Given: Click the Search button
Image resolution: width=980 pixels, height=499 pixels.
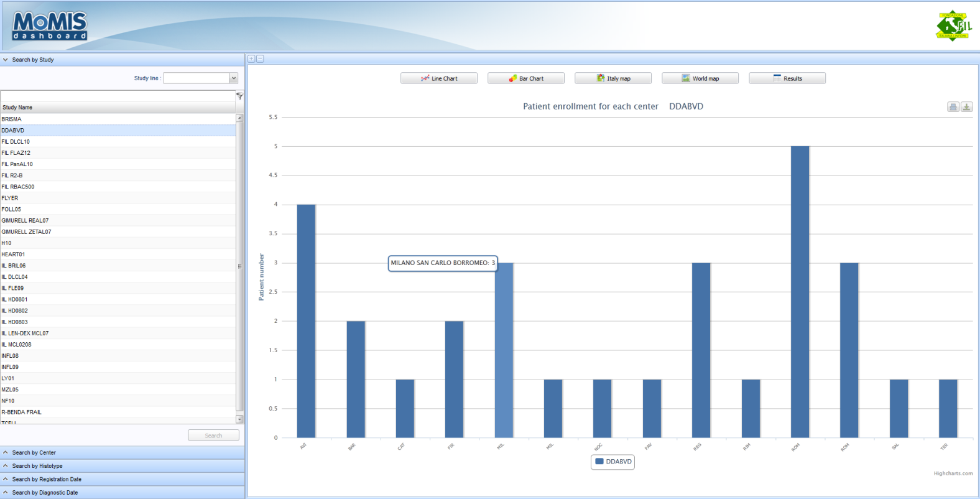Looking at the screenshot, I should [213, 436].
